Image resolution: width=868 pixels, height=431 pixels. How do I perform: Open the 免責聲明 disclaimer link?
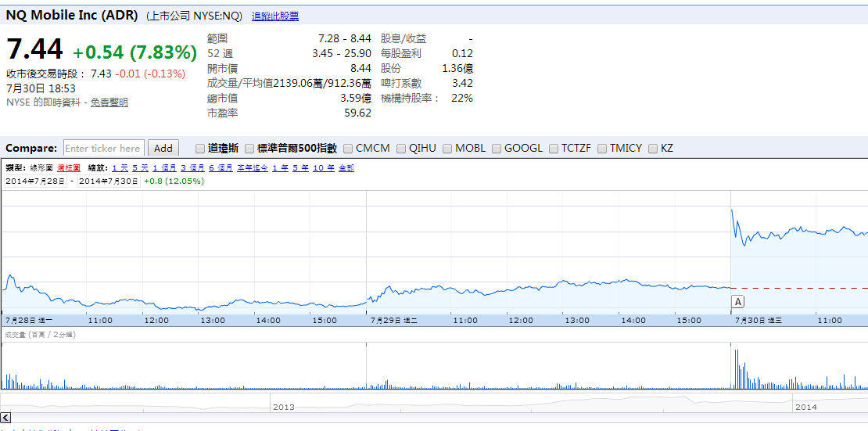click(x=109, y=102)
